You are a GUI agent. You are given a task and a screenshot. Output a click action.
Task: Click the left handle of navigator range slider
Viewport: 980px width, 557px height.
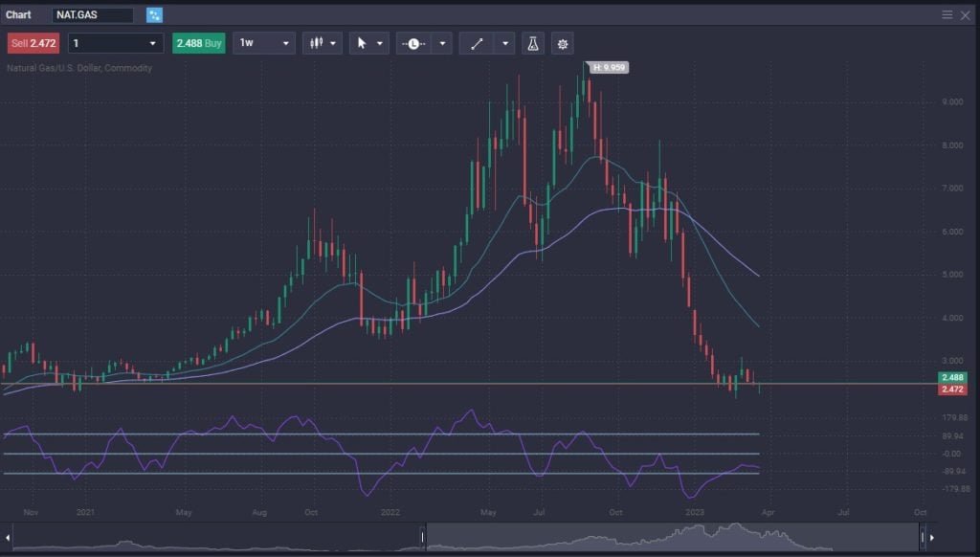(x=423, y=537)
